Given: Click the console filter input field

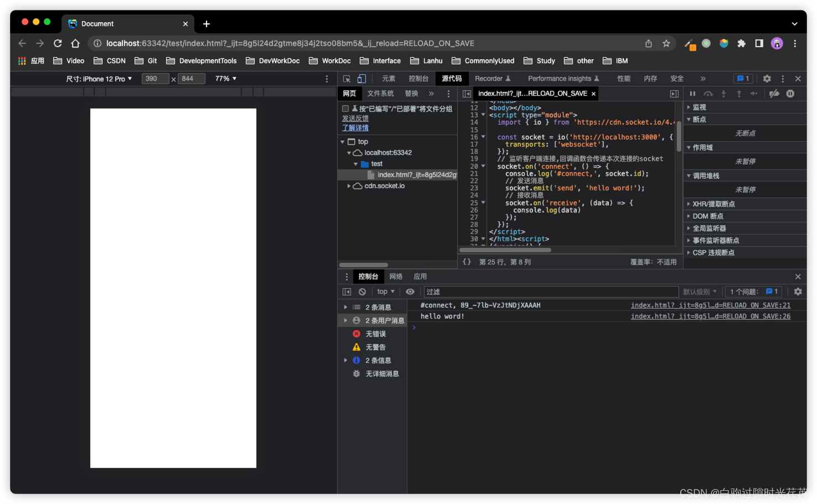Looking at the screenshot, I should pyautogui.click(x=551, y=292).
